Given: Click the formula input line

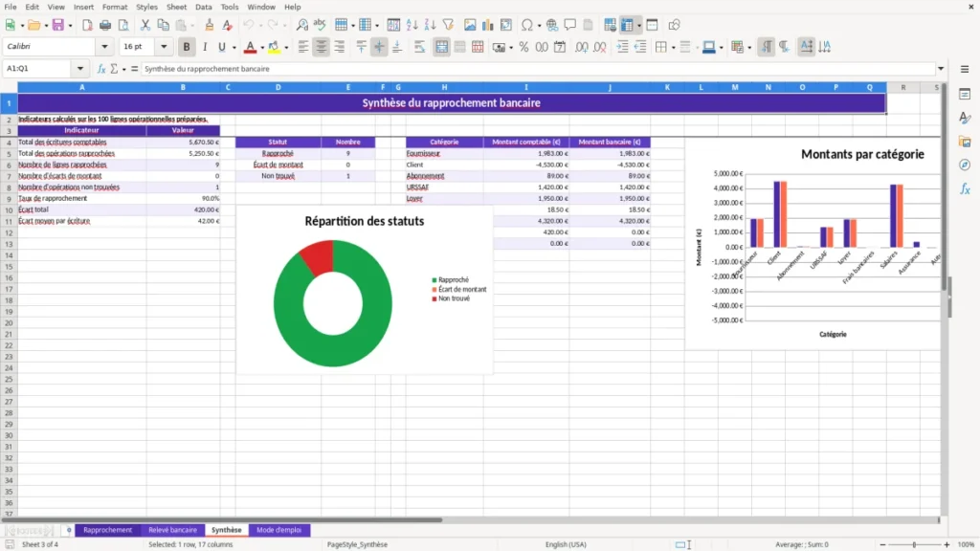Looking at the screenshot, I should click(x=538, y=69).
